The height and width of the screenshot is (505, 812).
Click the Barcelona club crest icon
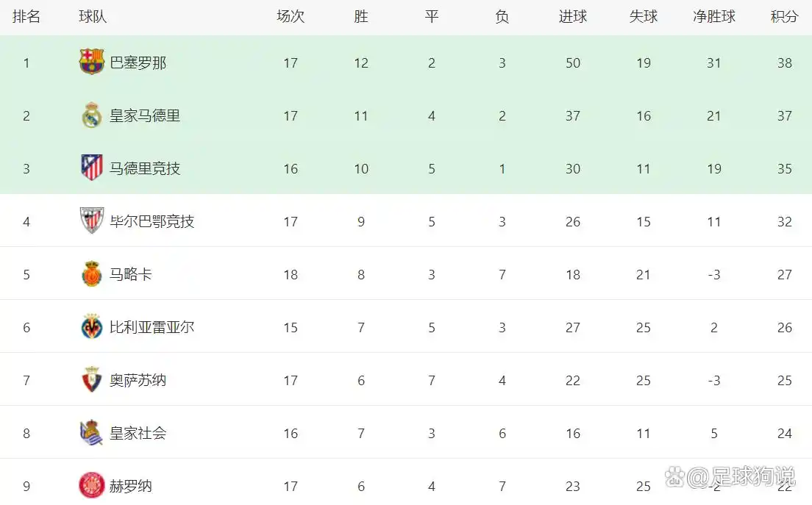(92, 62)
